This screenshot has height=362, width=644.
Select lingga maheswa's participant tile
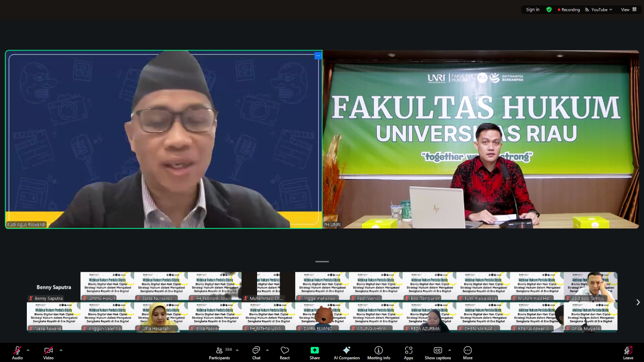click(x=321, y=287)
